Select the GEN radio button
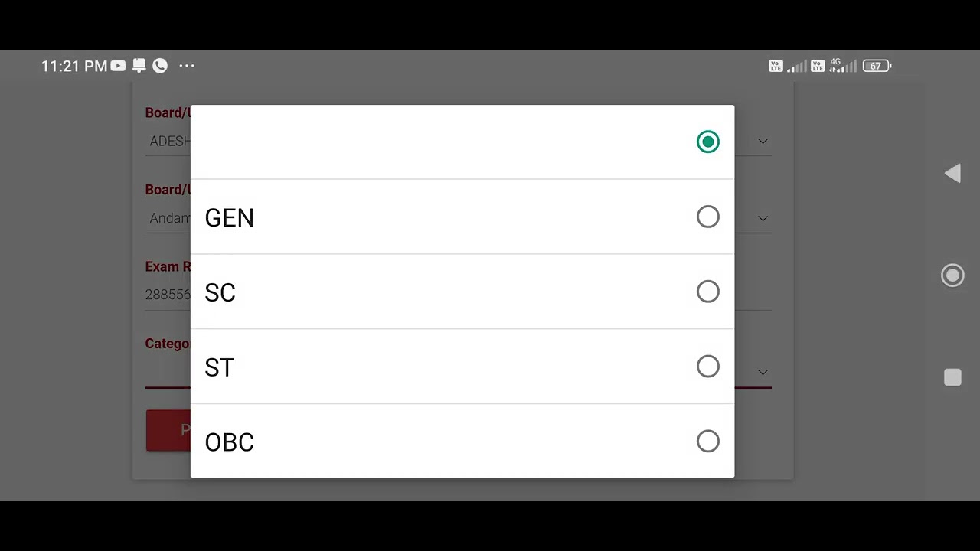The image size is (980, 551). [708, 217]
